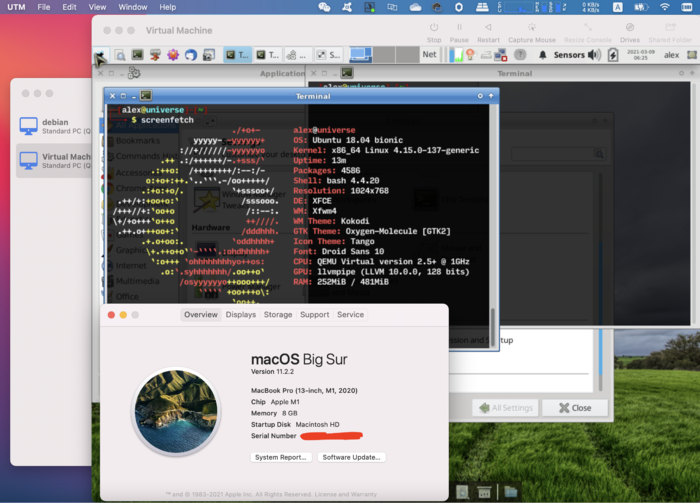
Task: Select the debian VM in UTM sidebar
Action: (54, 126)
